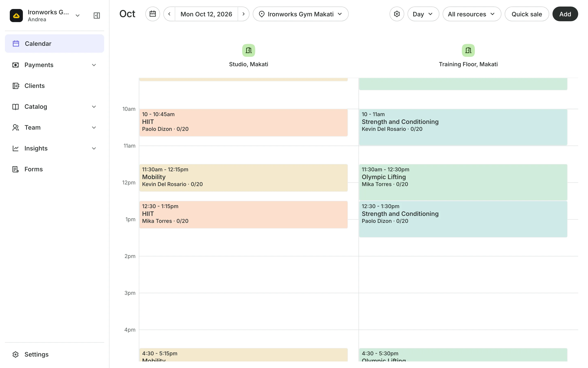Open the business account switcher chevron
Viewport: 588px width, 368px height.
point(78,16)
